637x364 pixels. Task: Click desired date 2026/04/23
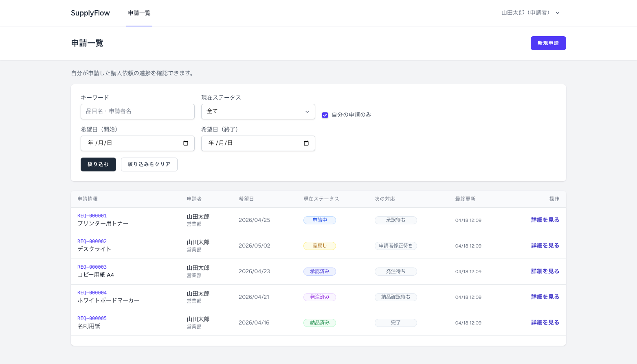click(x=255, y=271)
